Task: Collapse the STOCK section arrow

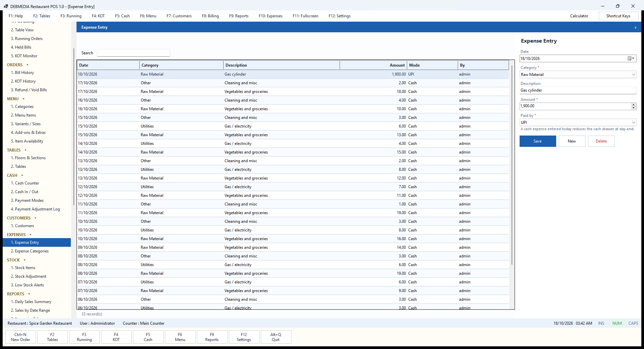Action: pyautogui.click(x=25, y=260)
